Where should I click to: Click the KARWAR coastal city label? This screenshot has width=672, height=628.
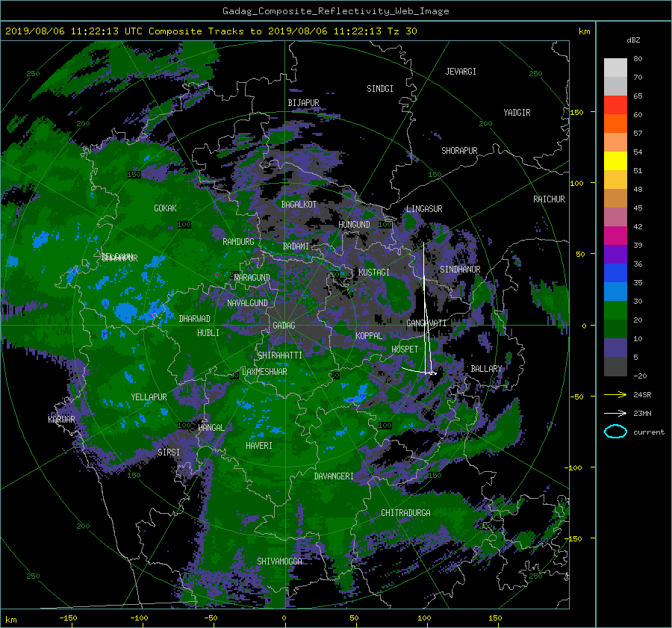click(x=61, y=419)
